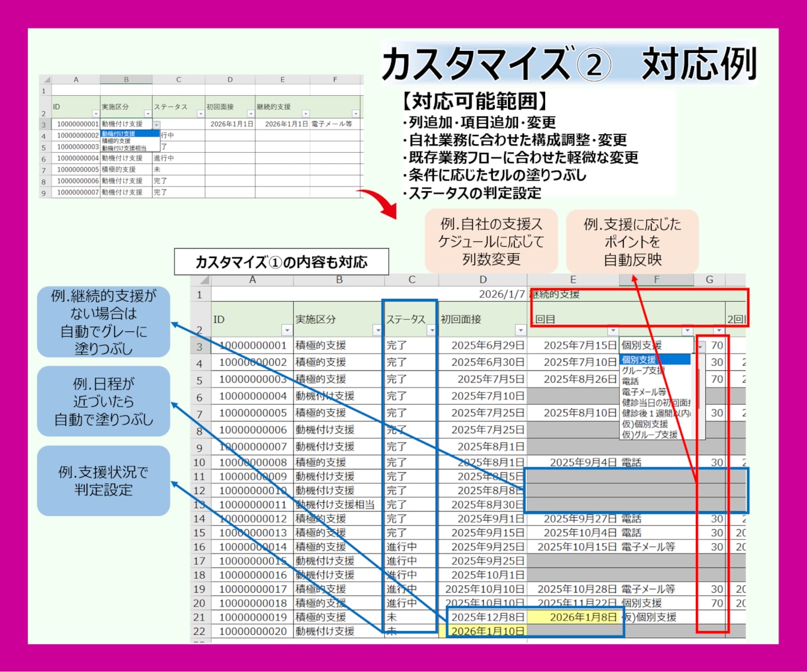Click the select-all corner of the small upper sheet

coord(44,79)
